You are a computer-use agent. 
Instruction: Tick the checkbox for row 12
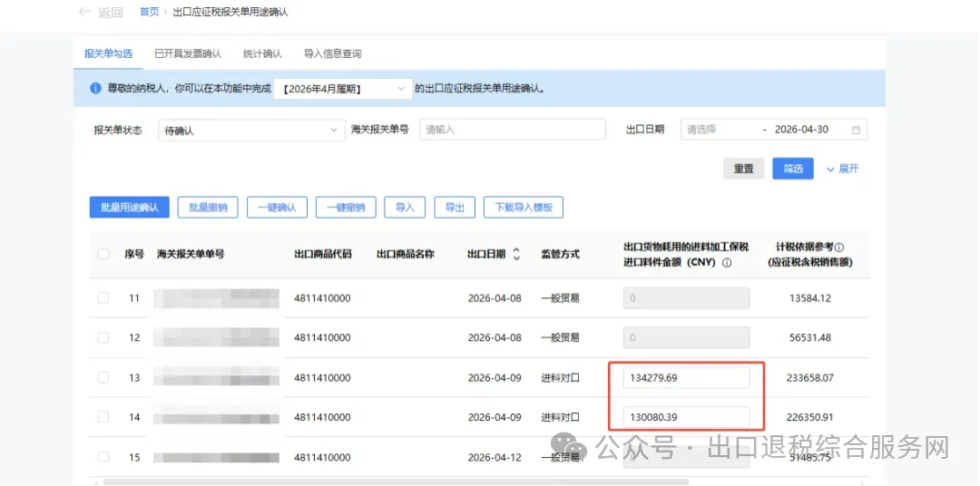[103, 337]
